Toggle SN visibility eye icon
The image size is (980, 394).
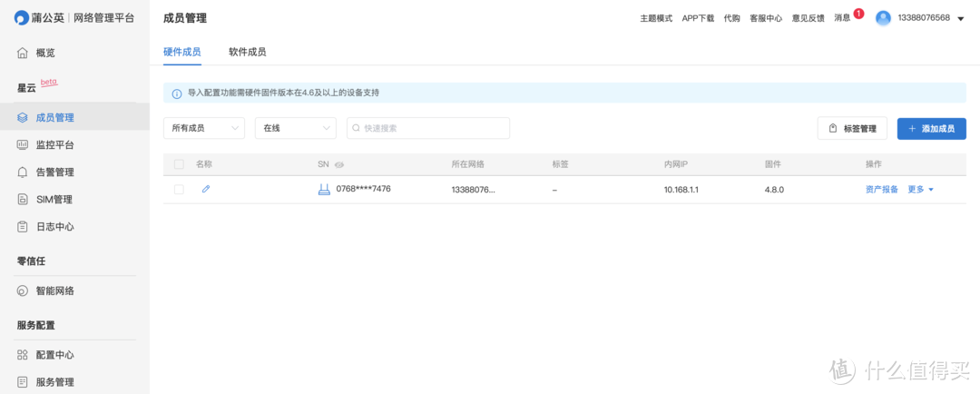click(x=339, y=164)
